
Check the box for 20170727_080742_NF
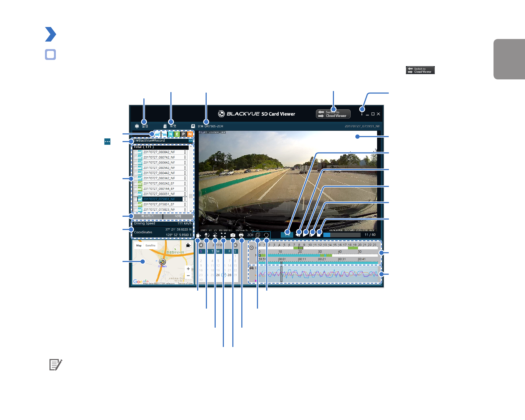pos(135,157)
